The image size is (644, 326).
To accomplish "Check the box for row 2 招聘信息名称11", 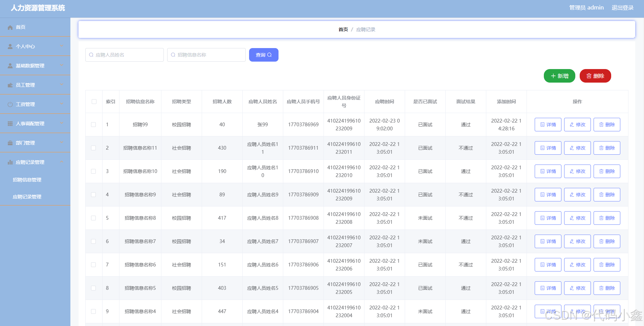I will 93,148.
